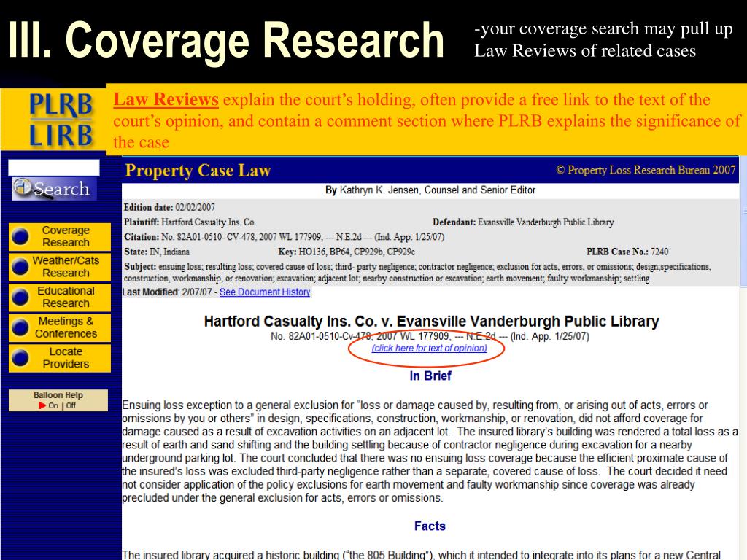747x560 pixels.
Task: Click the search text field in sidebar
Action: click(x=54, y=168)
